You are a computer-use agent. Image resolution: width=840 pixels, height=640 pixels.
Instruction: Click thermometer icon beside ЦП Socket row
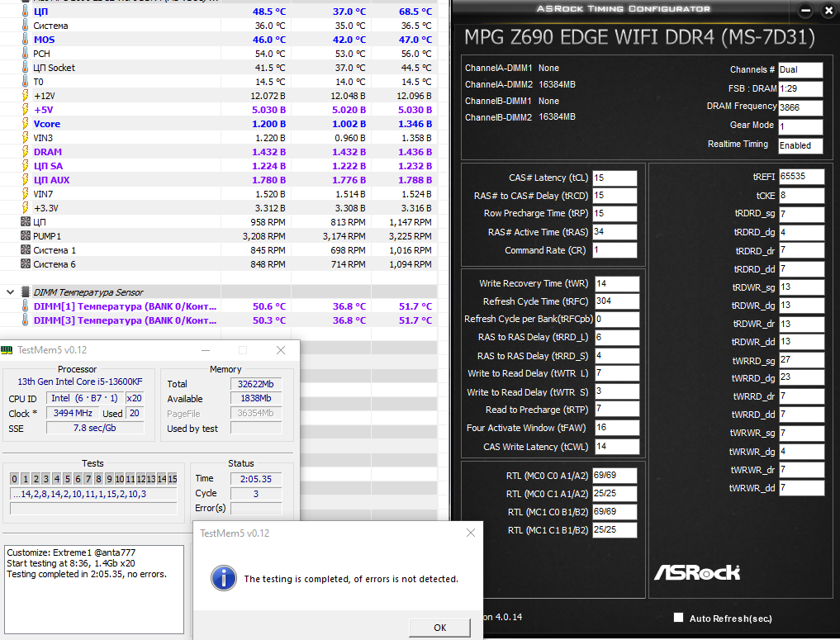click(x=25, y=68)
